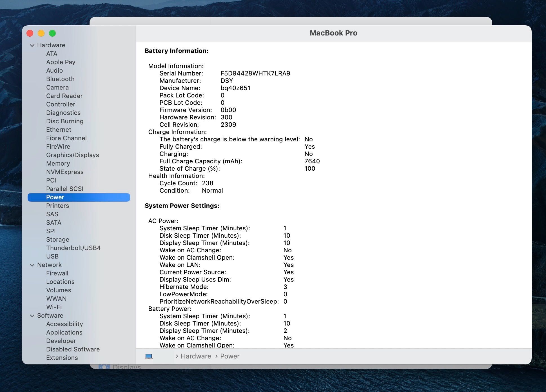Image resolution: width=546 pixels, height=392 pixels.
Task: Zoom window with the green button
Action: pos(52,33)
